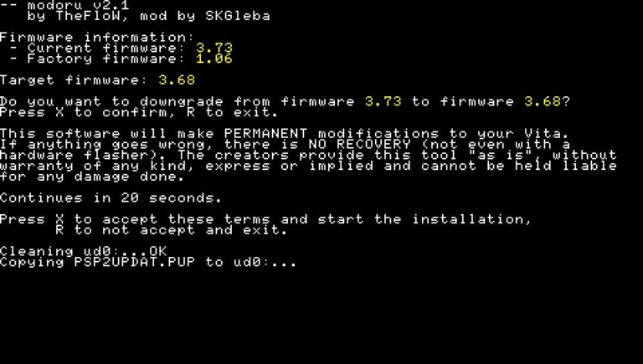Click the 'Cleaning ud0:...OK' status line
Viewport: 643px width, 364px height.
tap(83, 251)
